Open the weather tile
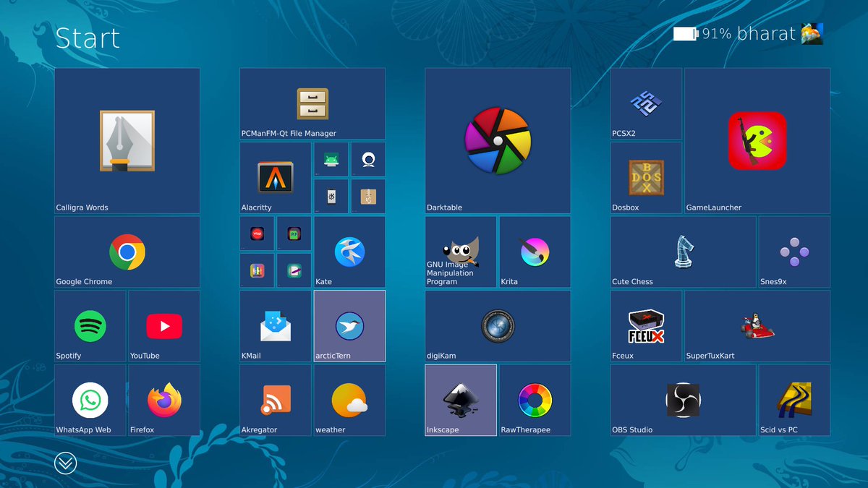Viewport: 868px width, 488px height. pyautogui.click(x=349, y=400)
